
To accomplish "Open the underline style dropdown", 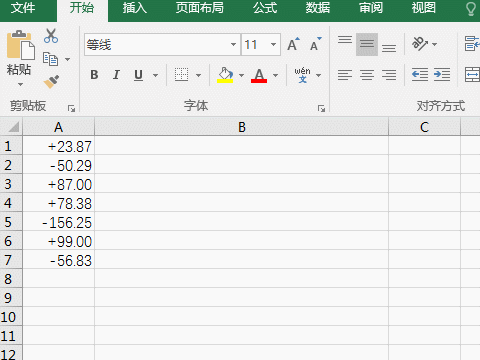I will click(155, 75).
